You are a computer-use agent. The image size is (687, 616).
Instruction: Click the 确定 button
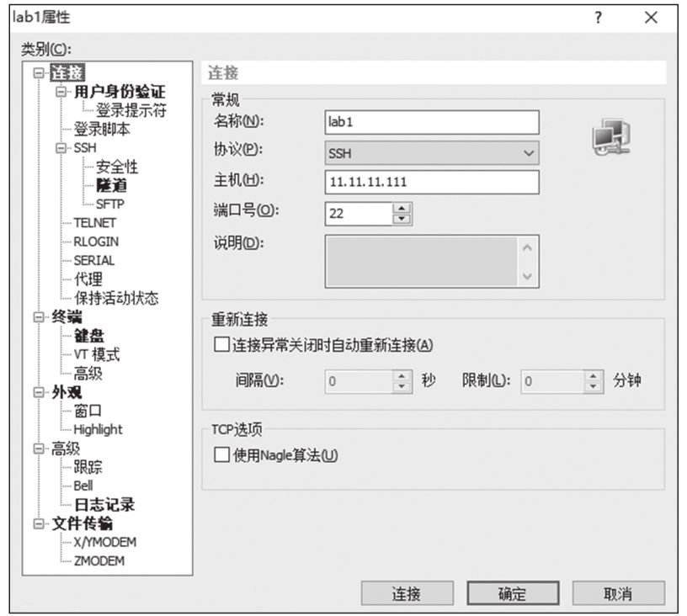pos(512,593)
